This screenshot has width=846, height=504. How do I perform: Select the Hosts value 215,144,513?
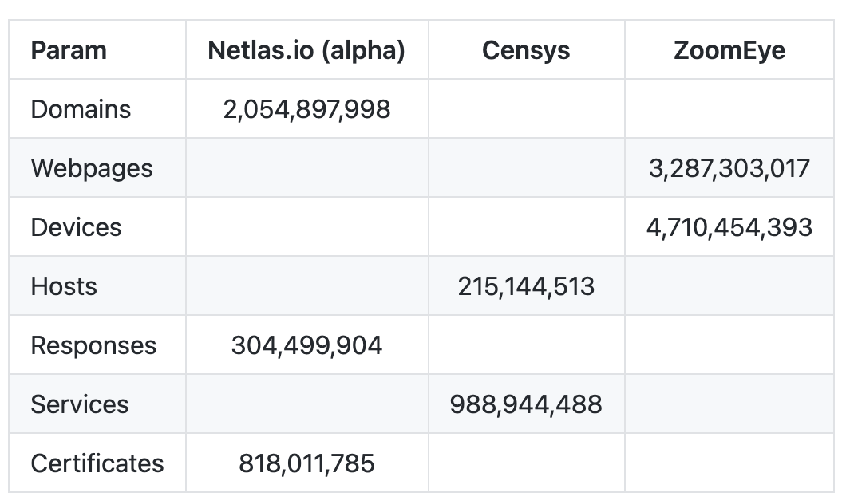[x=526, y=286]
